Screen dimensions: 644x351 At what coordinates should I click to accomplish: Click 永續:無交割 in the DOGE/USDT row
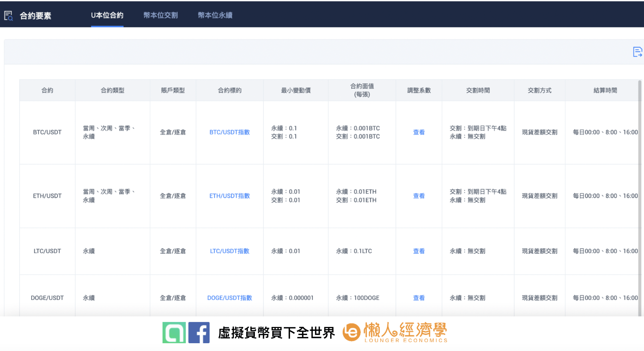(x=467, y=298)
